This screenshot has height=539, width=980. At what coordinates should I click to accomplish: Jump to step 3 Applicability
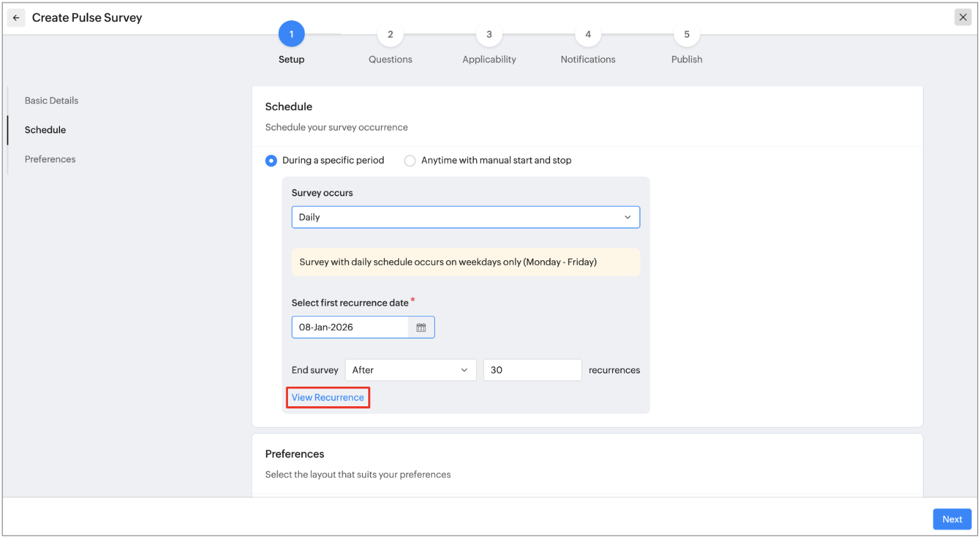pos(489,35)
